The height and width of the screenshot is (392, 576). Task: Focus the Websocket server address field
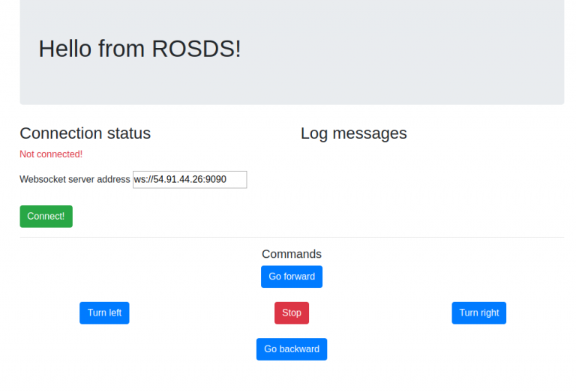pos(190,179)
